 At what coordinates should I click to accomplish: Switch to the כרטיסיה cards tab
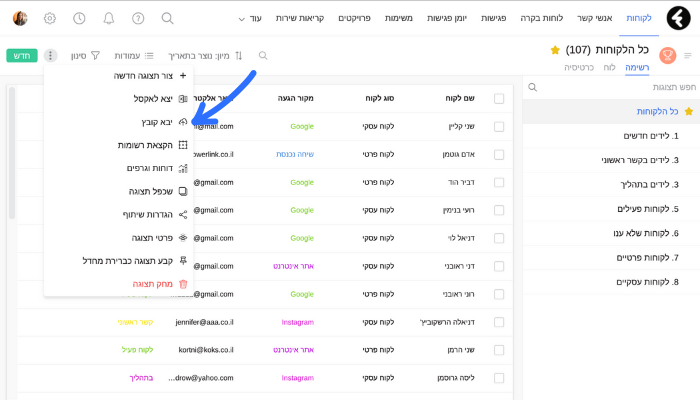click(x=579, y=67)
